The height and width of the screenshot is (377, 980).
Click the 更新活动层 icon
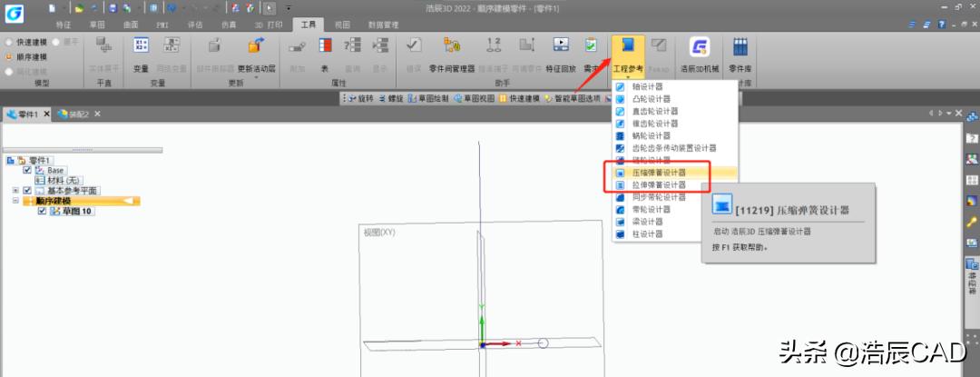[256, 45]
